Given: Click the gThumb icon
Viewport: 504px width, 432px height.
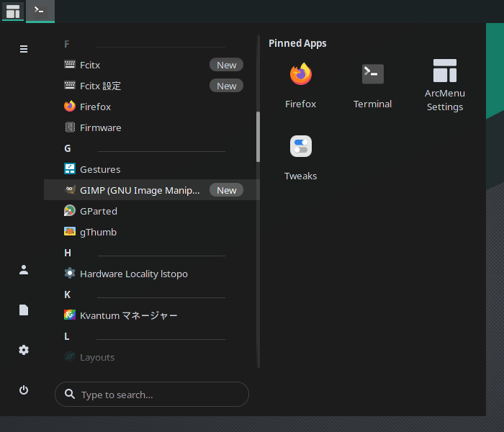Looking at the screenshot, I should pos(70,231).
